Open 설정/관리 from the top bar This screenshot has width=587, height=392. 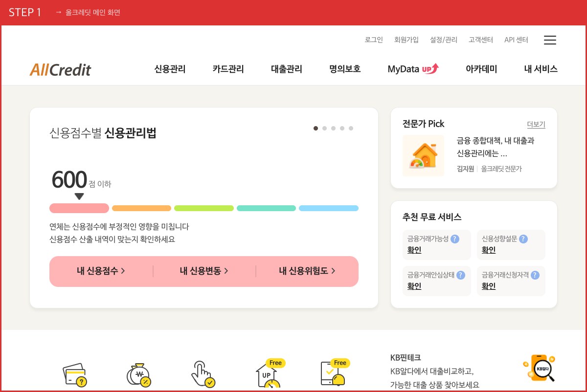coord(444,40)
